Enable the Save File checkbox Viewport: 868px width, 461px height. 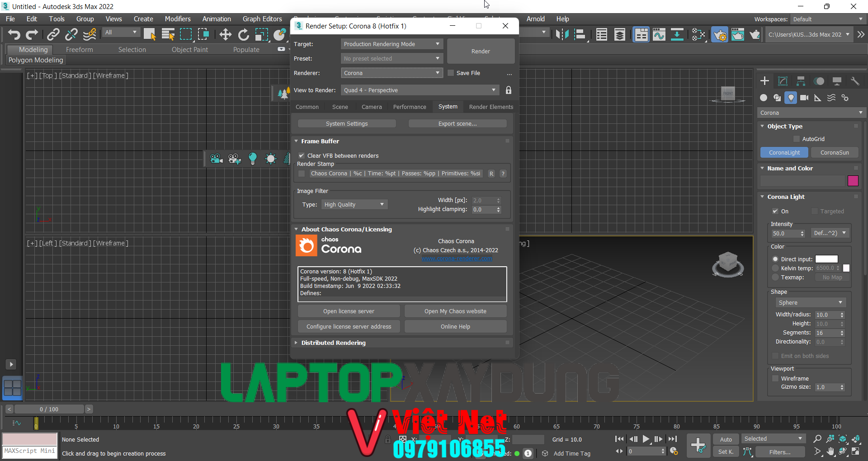451,73
